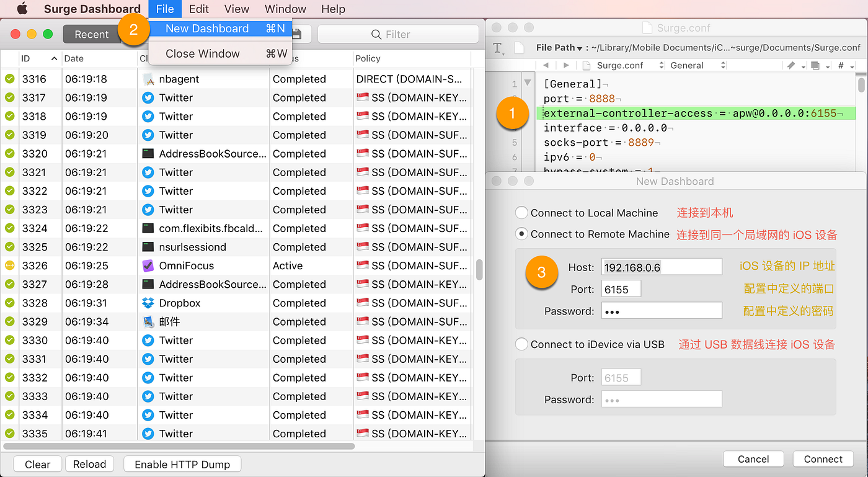Click the Date column header

coord(99,58)
